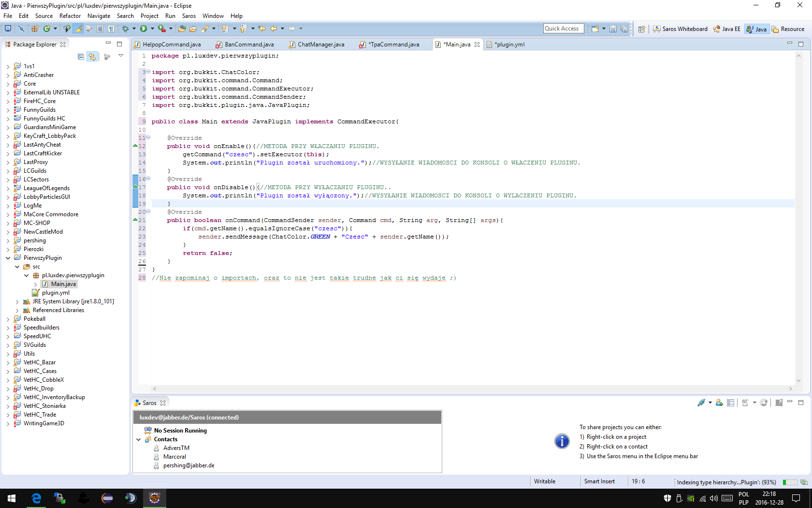The image size is (812, 508).
Task: Open Microsoft Edge from the taskbar
Action: [x=36, y=498]
